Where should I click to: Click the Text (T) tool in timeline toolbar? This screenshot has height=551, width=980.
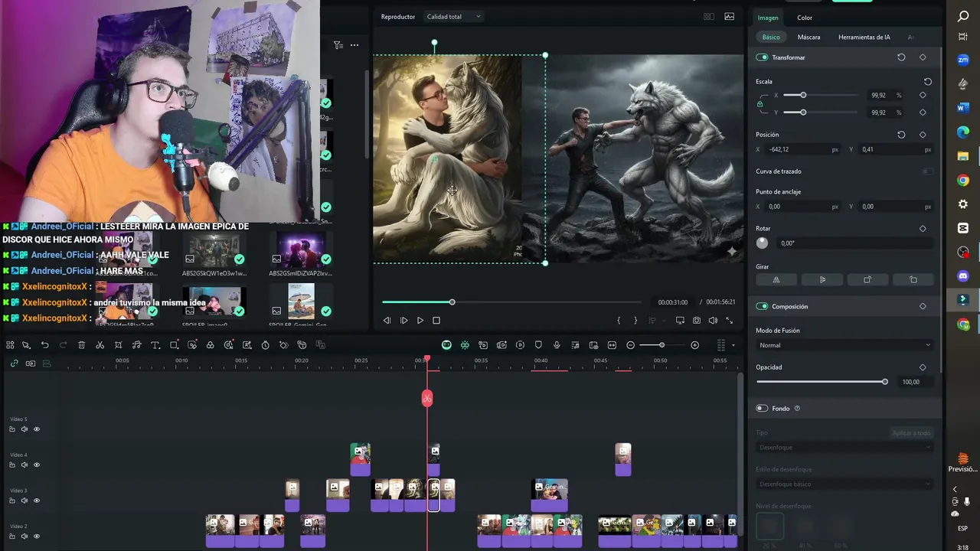[x=155, y=345]
